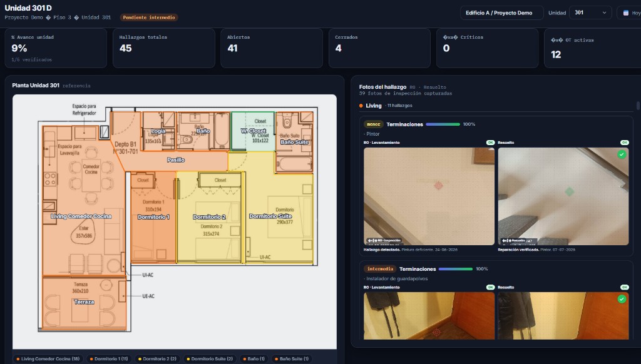Click the OT activas 12 card

(592, 48)
